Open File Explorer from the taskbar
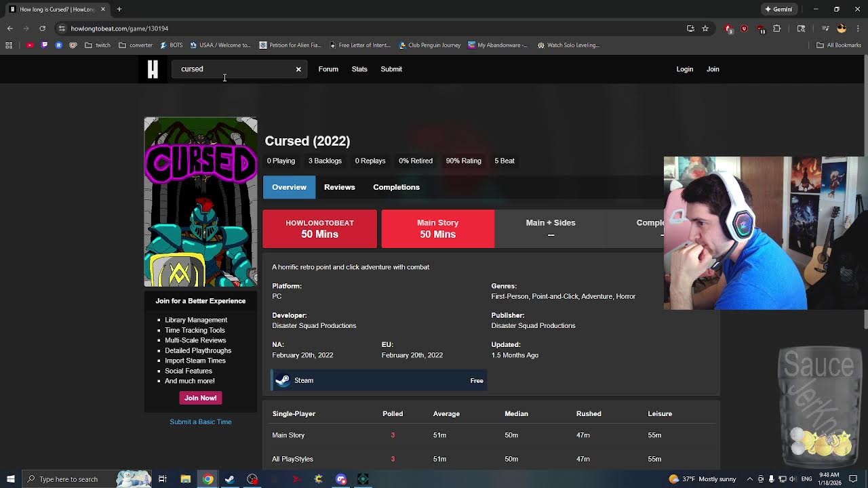 click(x=185, y=479)
